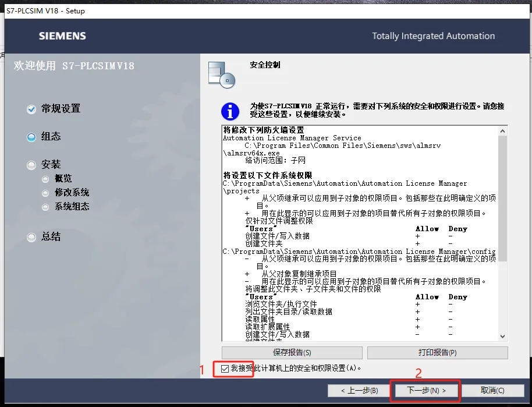Click the 概览 sub-step indicator

[45, 179]
